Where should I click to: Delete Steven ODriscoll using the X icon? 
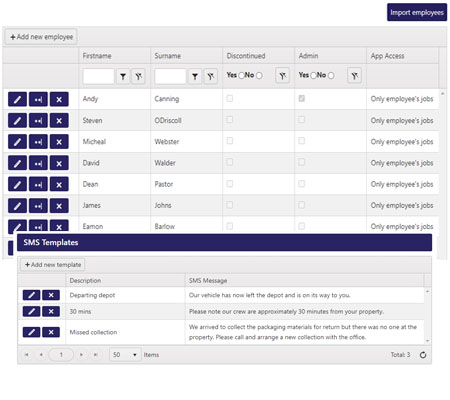coord(59,121)
